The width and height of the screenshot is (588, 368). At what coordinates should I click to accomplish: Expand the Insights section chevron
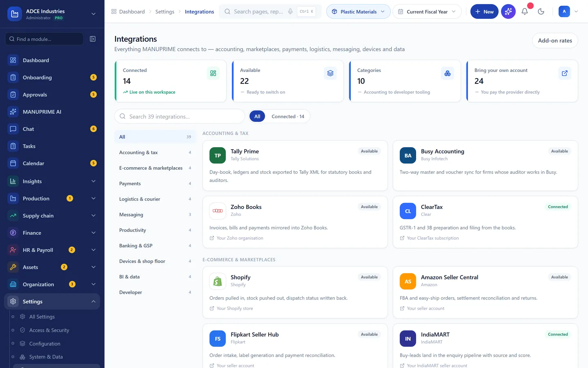[94, 181]
